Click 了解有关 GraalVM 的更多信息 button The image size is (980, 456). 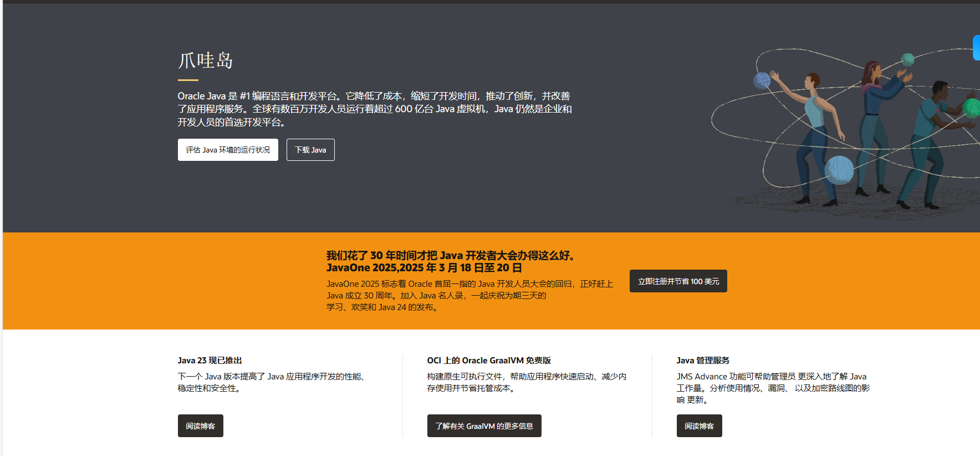click(x=484, y=426)
